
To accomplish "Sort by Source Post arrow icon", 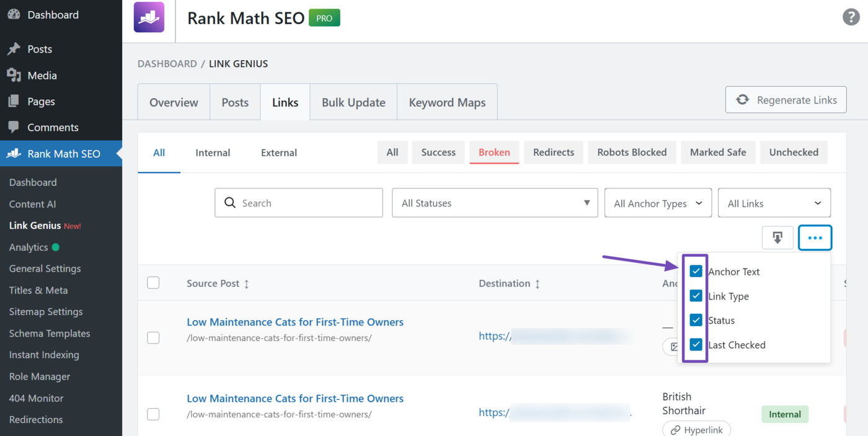I will tap(247, 283).
